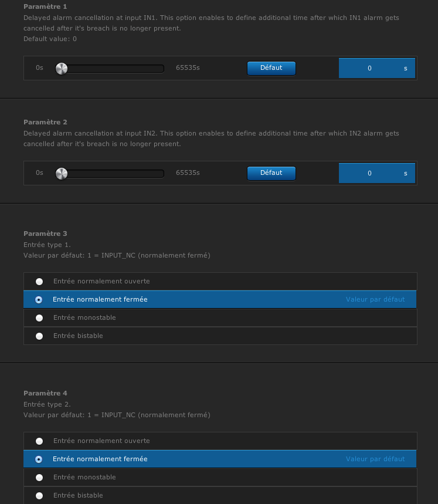This screenshot has width=438, height=504.
Task: Select Entrée normalement fermée for Paramètre 4
Action: point(220,459)
